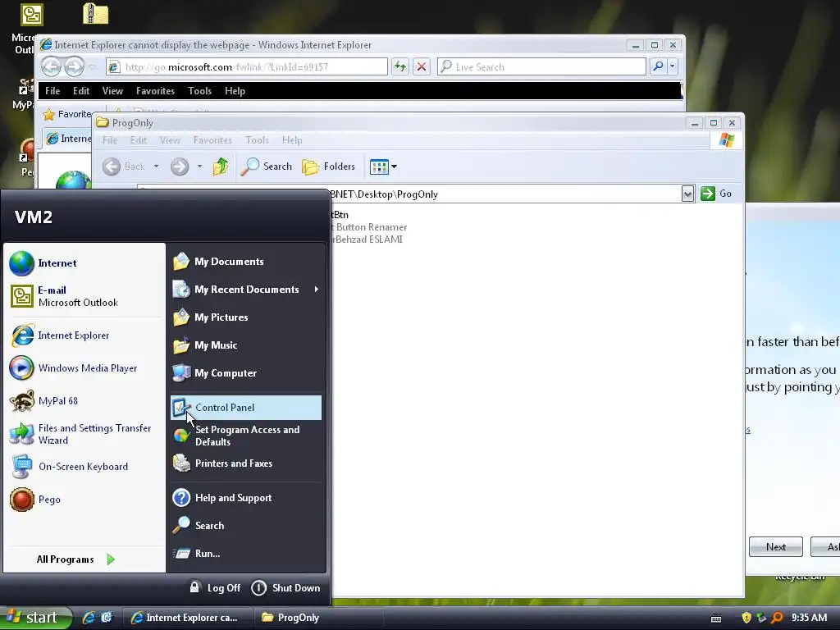Click Log Off button
This screenshot has width=840, height=630.
[x=215, y=587]
